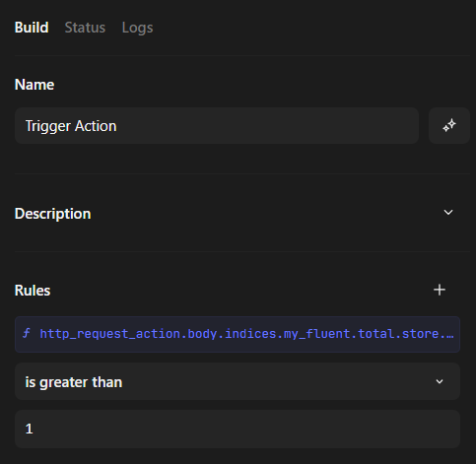
Task: Click the chevron arrow beside Description
Action: click(x=448, y=213)
